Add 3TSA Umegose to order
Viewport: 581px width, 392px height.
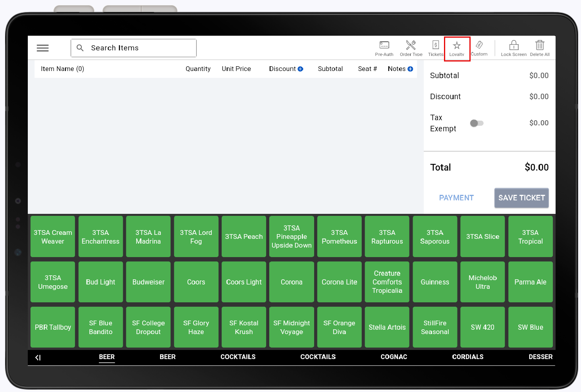53,282
